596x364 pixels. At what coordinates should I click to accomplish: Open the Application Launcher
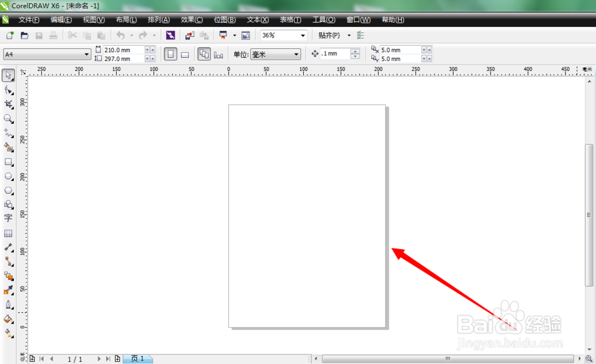[223, 35]
